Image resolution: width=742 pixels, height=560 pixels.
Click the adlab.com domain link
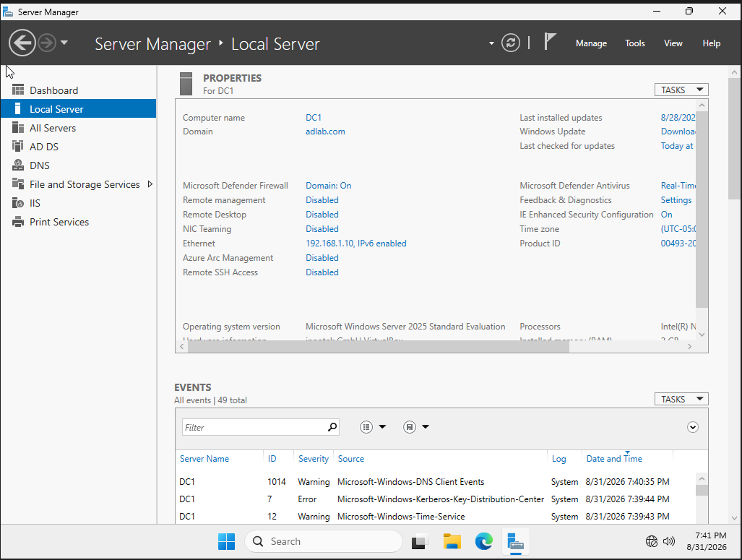coord(325,131)
